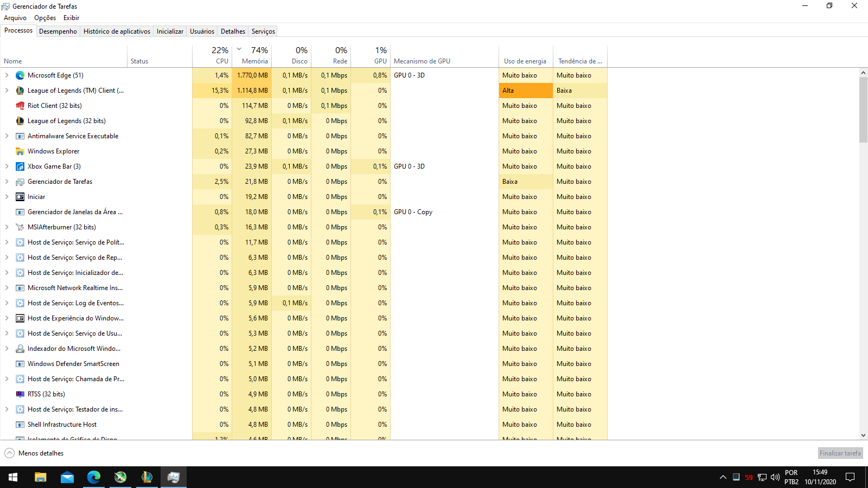Open the volume control in system tray
Image resolution: width=868 pixels, height=488 pixels.
tap(775, 477)
